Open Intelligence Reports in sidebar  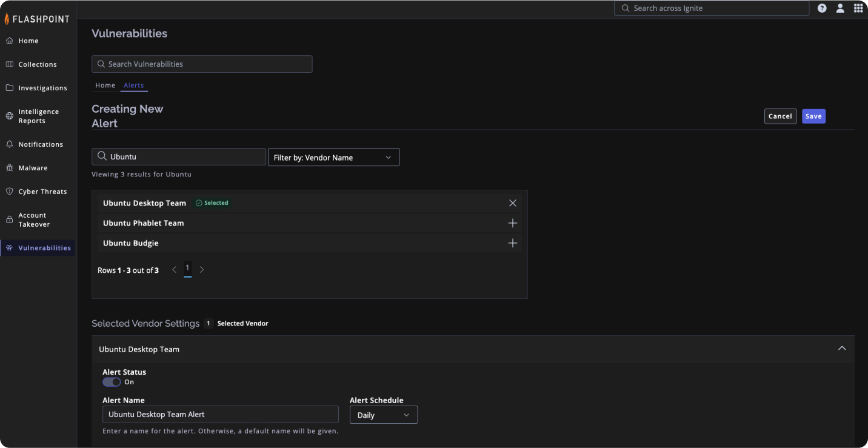[x=38, y=116]
